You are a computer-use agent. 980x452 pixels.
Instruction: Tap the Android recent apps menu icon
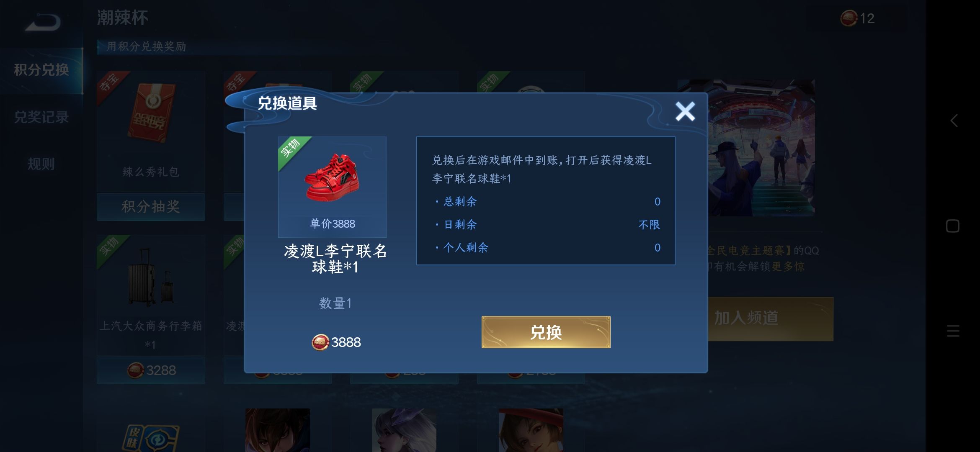(x=953, y=331)
